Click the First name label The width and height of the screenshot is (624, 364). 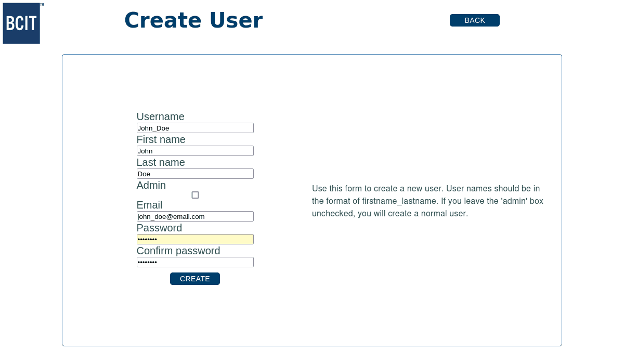tap(161, 139)
